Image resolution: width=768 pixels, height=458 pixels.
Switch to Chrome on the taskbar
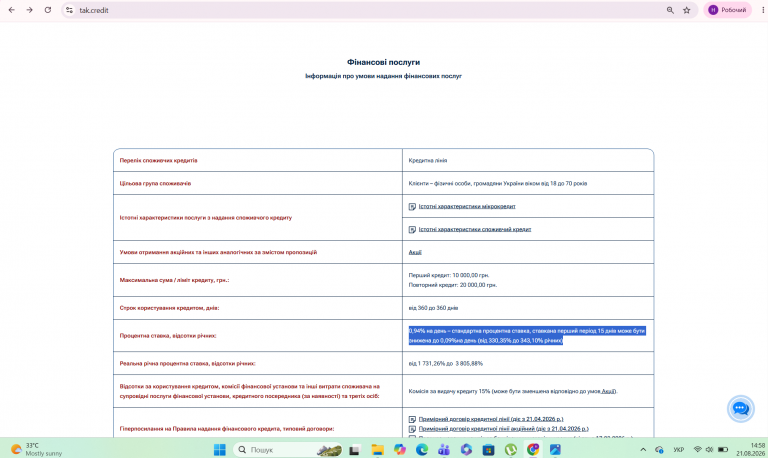[533, 449]
